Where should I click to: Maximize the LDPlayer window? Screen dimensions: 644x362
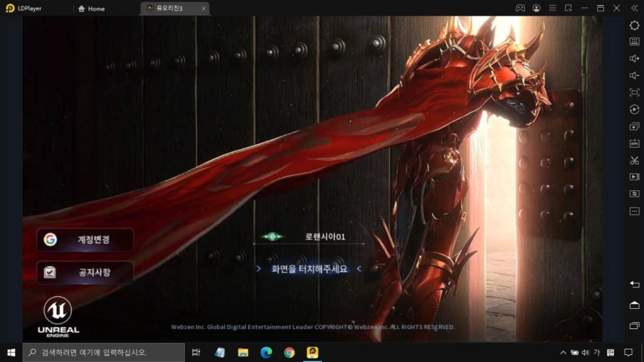(x=601, y=8)
